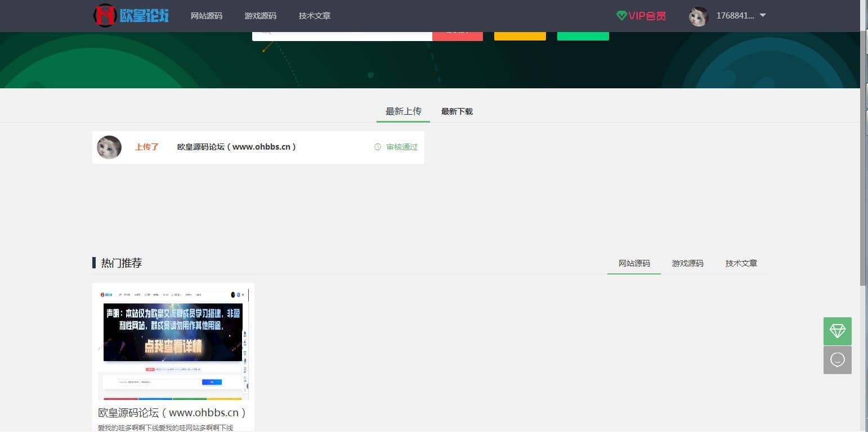Click the clock icon beside 审核通过
The height and width of the screenshot is (432, 868).
point(378,147)
